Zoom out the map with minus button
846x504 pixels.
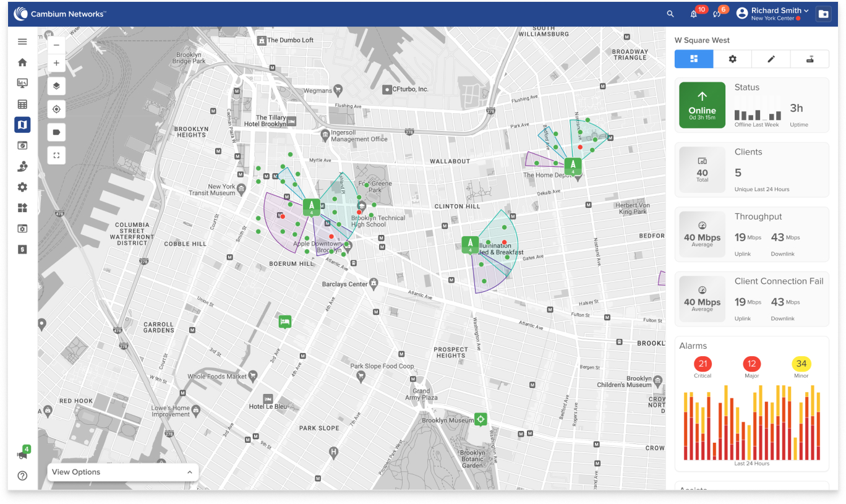(x=56, y=45)
